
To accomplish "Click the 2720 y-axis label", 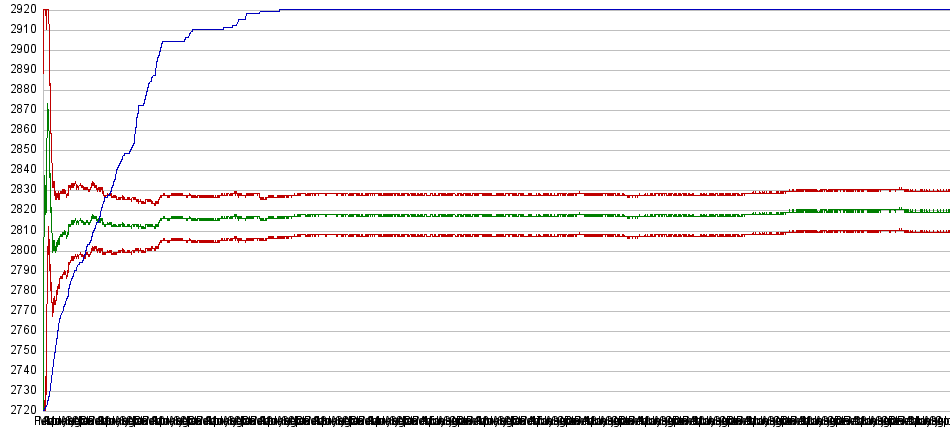I will [20, 409].
